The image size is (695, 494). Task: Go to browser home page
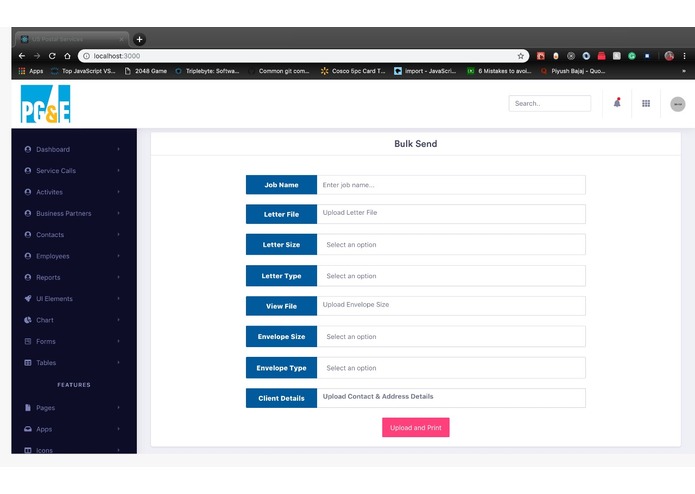pyautogui.click(x=67, y=56)
